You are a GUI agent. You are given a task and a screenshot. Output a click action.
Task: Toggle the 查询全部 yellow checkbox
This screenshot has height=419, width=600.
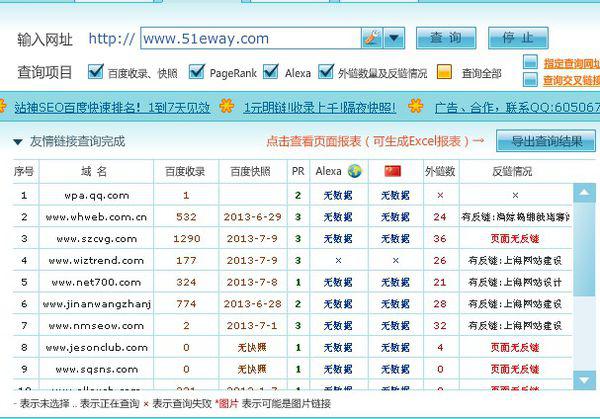pyautogui.click(x=444, y=72)
